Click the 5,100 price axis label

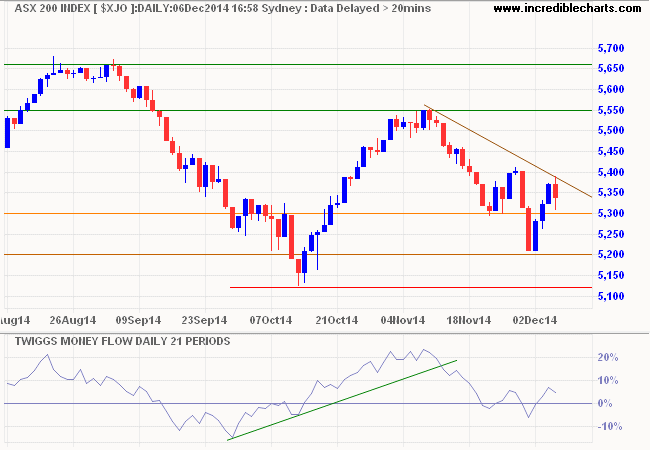click(x=611, y=296)
